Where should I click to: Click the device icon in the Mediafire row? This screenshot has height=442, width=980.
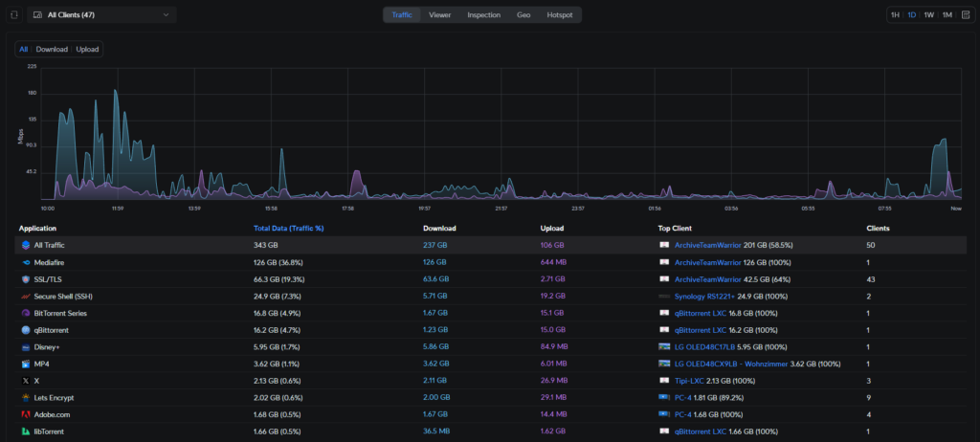click(x=664, y=262)
